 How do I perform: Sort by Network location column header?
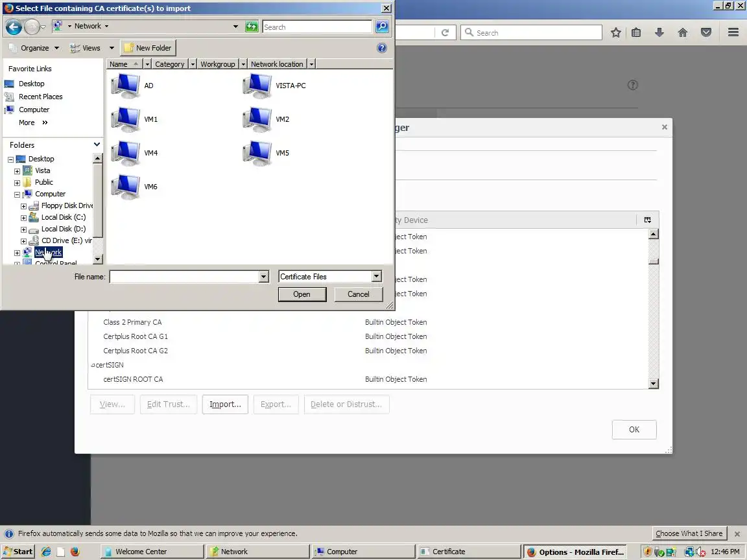tap(277, 64)
